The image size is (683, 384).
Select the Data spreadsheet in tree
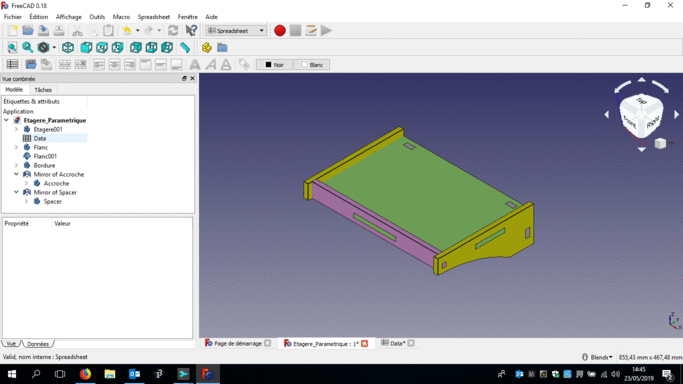(40, 138)
